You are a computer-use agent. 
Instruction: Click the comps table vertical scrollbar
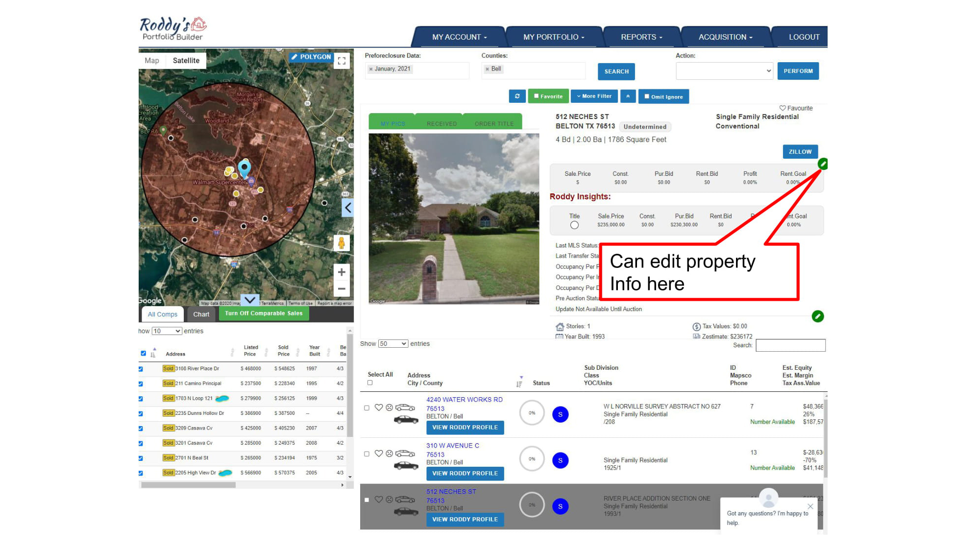[350, 384]
